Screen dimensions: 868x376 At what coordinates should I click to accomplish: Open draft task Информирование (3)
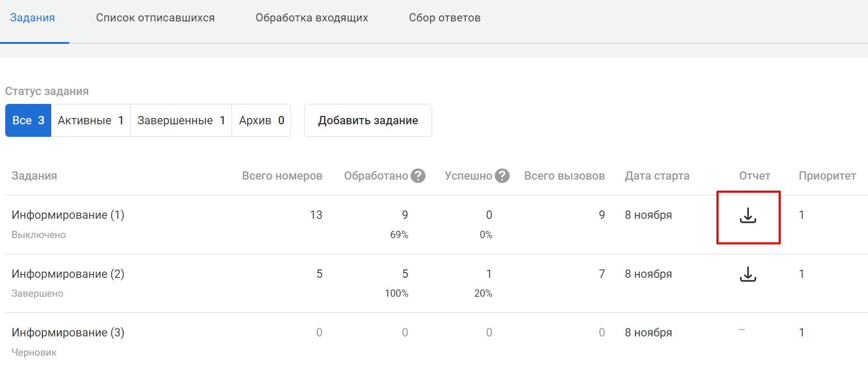(x=68, y=333)
